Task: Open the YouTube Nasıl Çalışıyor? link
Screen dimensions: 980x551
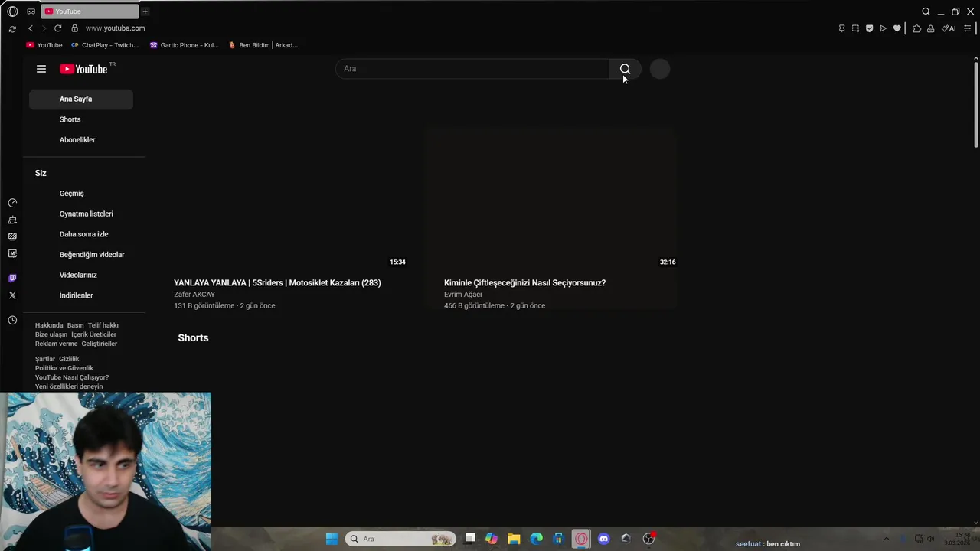Action: coord(72,377)
